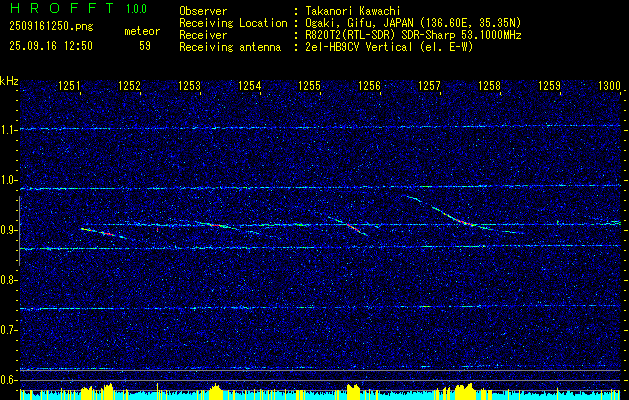Click the meteor echo streak just after 1251
629x400 pixels.
tap(103, 233)
